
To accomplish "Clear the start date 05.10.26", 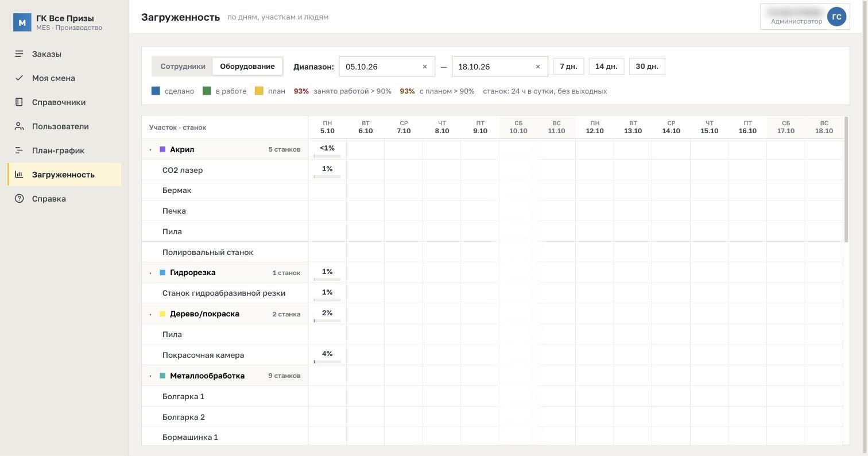I will (425, 67).
